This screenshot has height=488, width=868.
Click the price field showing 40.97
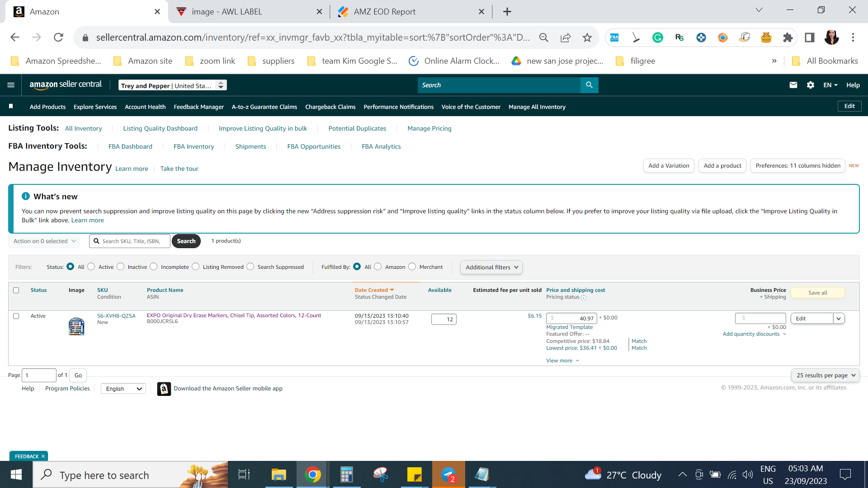click(571, 318)
